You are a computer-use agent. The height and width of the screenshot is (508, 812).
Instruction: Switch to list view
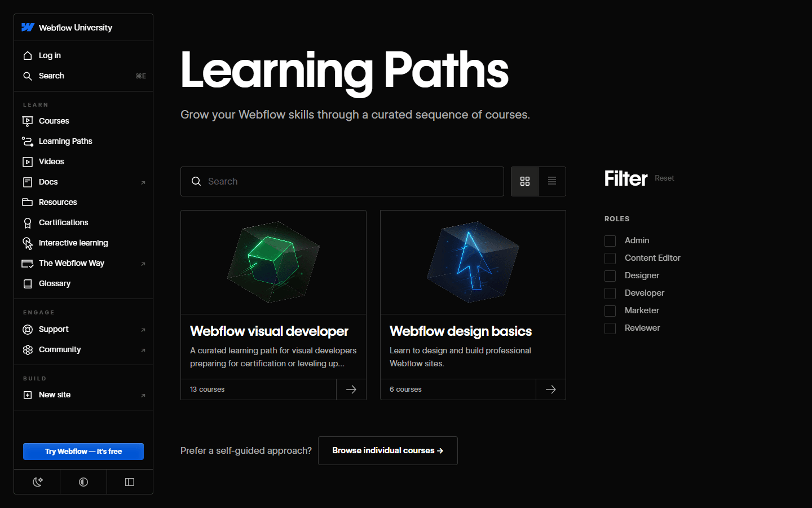[x=552, y=181]
